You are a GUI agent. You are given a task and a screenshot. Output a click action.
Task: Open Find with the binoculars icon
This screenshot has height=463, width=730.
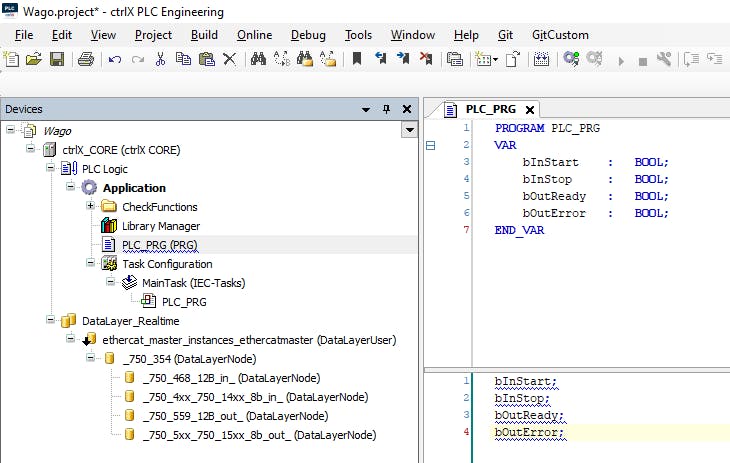[258, 59]
